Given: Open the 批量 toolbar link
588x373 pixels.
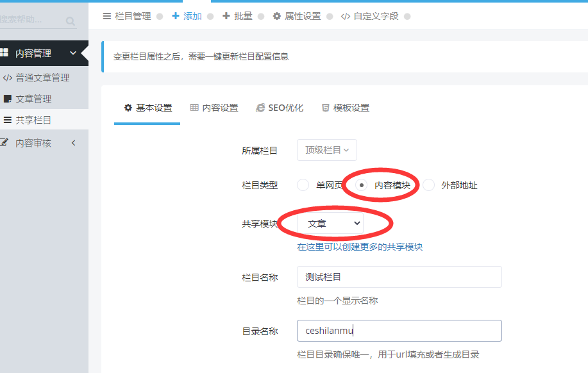Looking at the screenshot, I should [x=243, y=16].
